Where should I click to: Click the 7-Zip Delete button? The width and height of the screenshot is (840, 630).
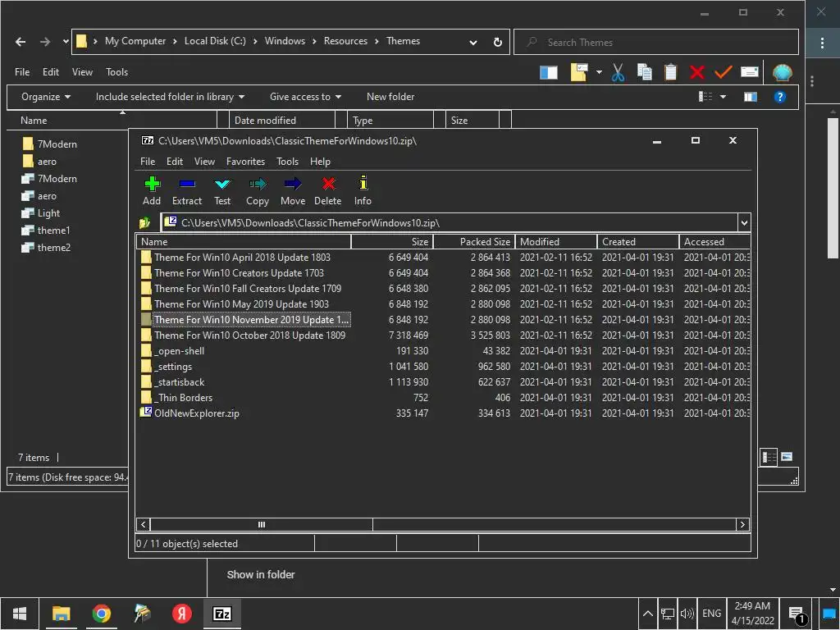[328, 191]
